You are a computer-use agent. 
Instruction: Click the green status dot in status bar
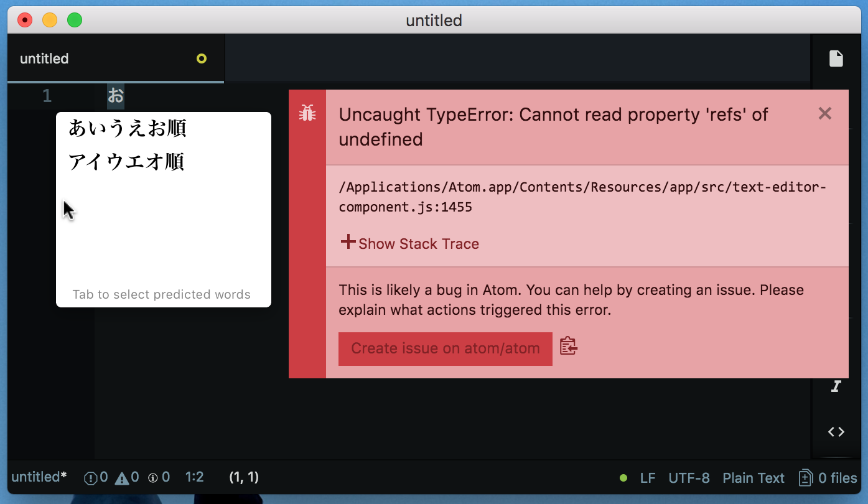point(623,478)
